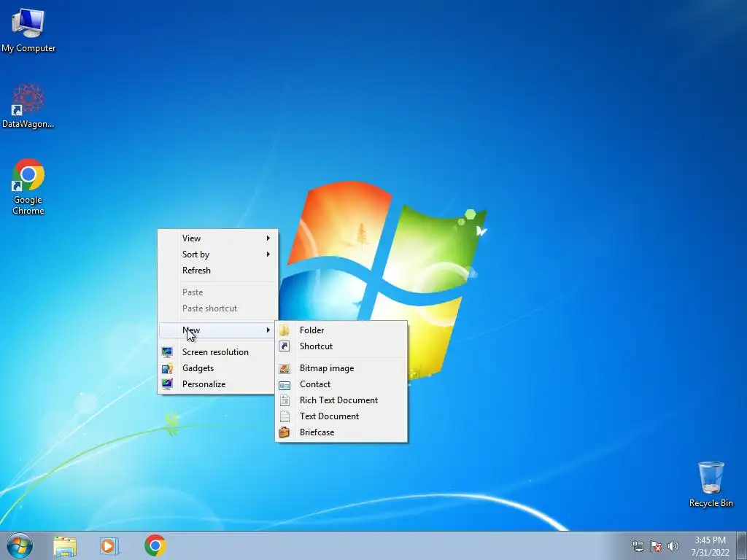This screenshot has height=560, width=747.
Task: Open Windows Explorer from taskbar
Action: coord(65,546)
